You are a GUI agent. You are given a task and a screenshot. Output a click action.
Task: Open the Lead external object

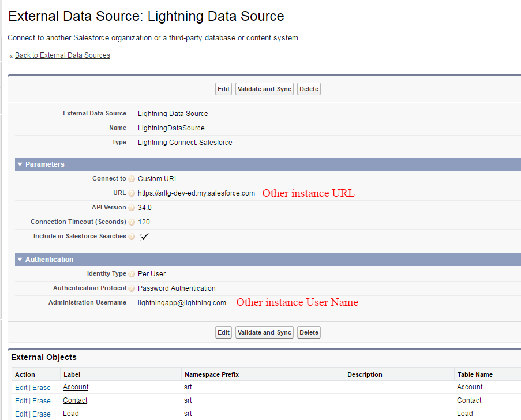click(x=71, y=414)
